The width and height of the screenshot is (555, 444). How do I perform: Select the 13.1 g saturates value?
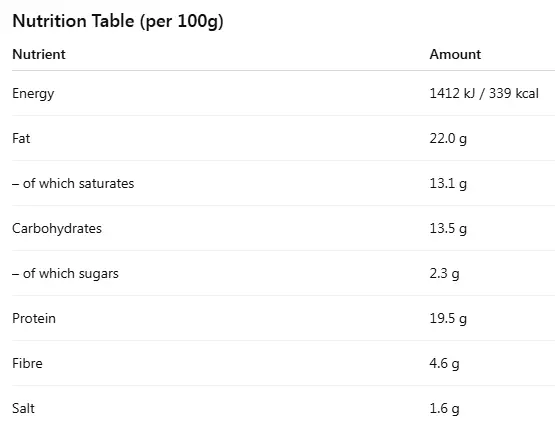(x=448, y=184)
